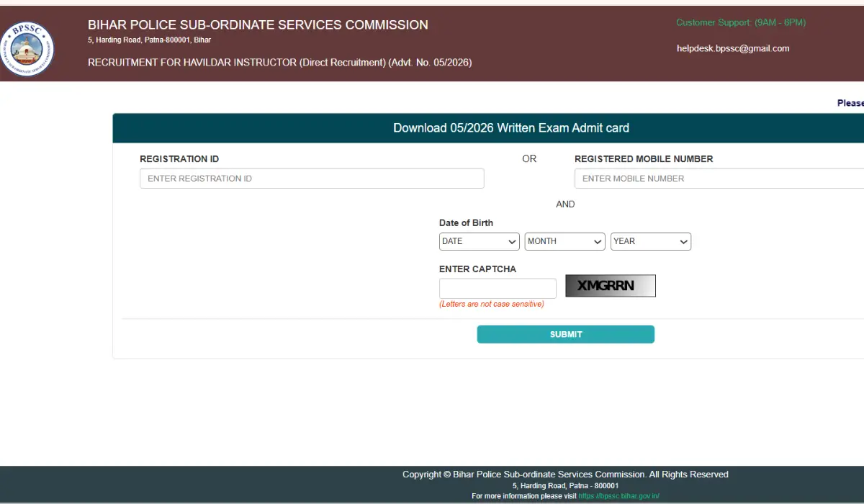This screenshot has height=504, width=864.
Task: Open the YEAR dropdown for date of birth
Action: tap(651, 241)
